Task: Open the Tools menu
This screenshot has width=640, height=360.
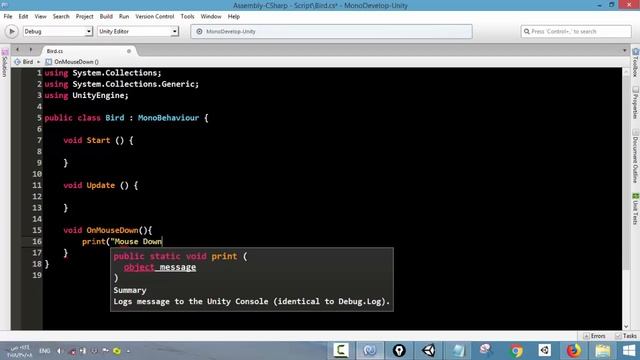Action: pos(187,16)
